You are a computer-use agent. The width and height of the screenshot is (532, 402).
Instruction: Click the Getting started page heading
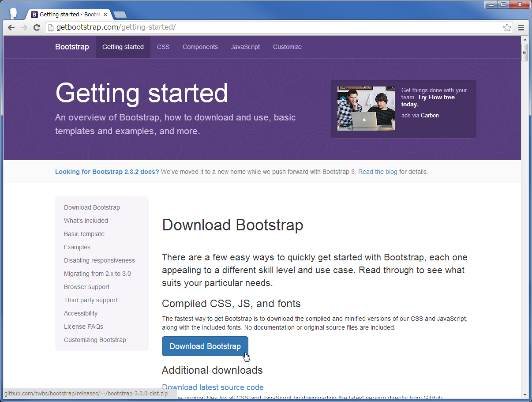pyautogui.click(x=142, y=93)
